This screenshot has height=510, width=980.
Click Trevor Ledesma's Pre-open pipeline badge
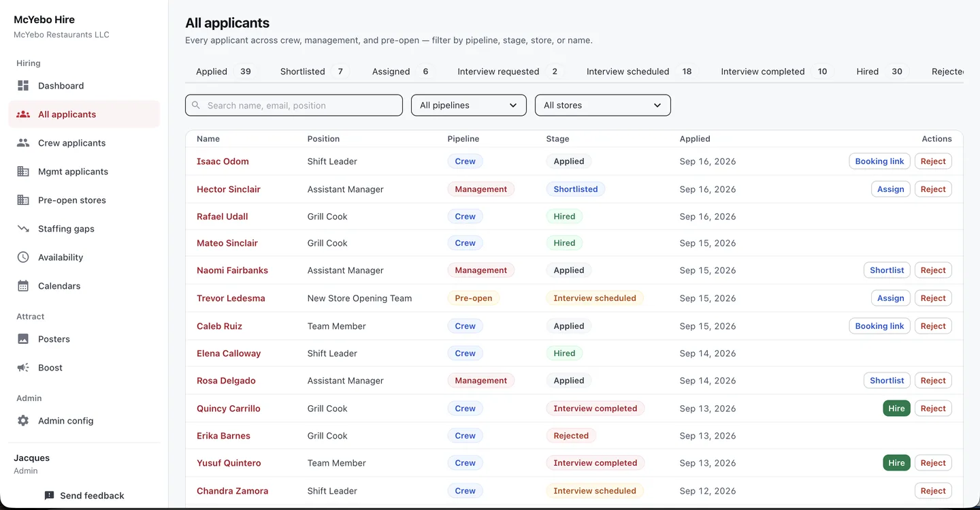(473, 298)
